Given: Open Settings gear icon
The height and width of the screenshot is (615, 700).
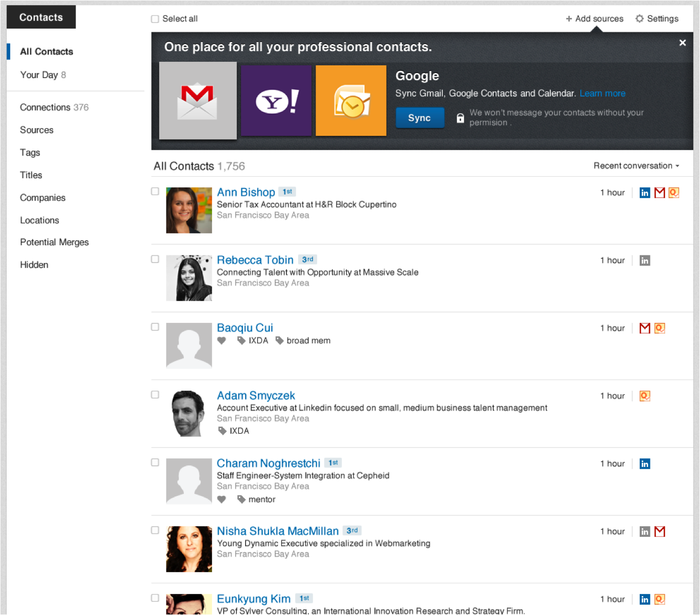Looking at the screenshot, I should pyautogui.click(x=639, y=18).
